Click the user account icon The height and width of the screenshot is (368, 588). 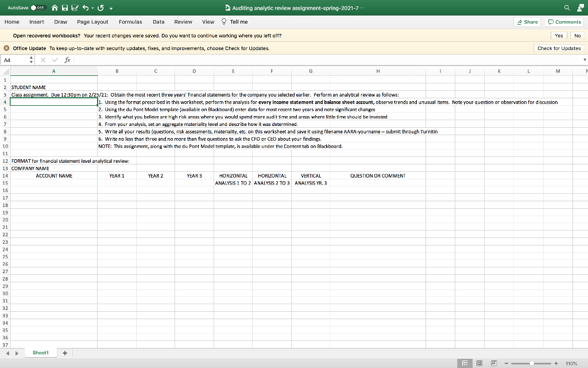581,7
